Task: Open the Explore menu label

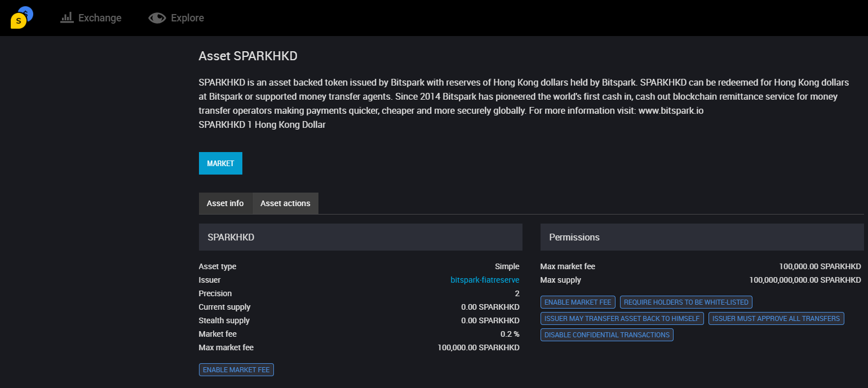Action: click(x=187, y=18)
